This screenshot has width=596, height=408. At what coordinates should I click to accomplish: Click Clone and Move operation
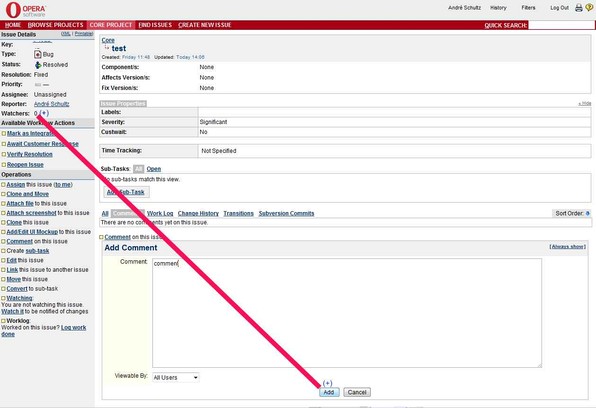pos(27,194)
